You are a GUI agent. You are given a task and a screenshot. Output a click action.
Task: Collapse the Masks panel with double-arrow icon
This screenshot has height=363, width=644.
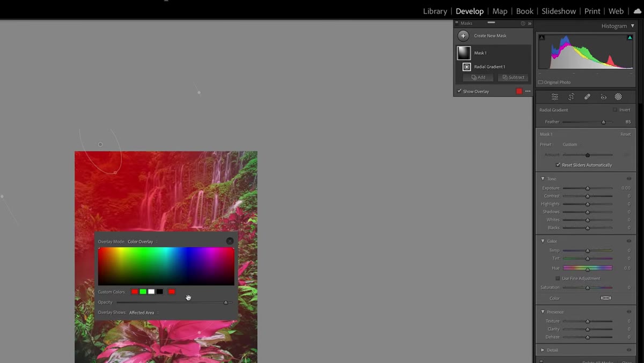[x=530, y=24]
